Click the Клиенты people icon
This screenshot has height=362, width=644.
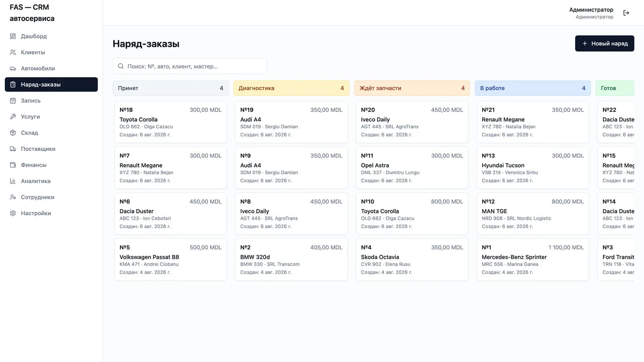(13, 52)
